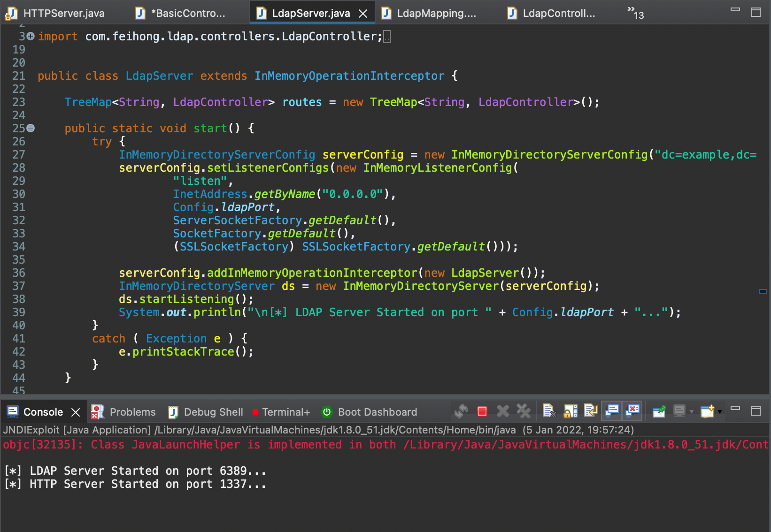Open the Display Selected Console dropdown arrow
The image size is (771, 532).
coord(691,412)
